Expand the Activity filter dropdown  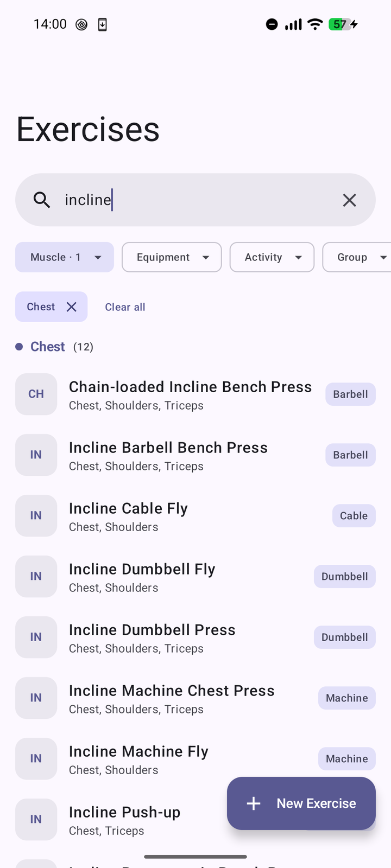[x=272, y=257]
